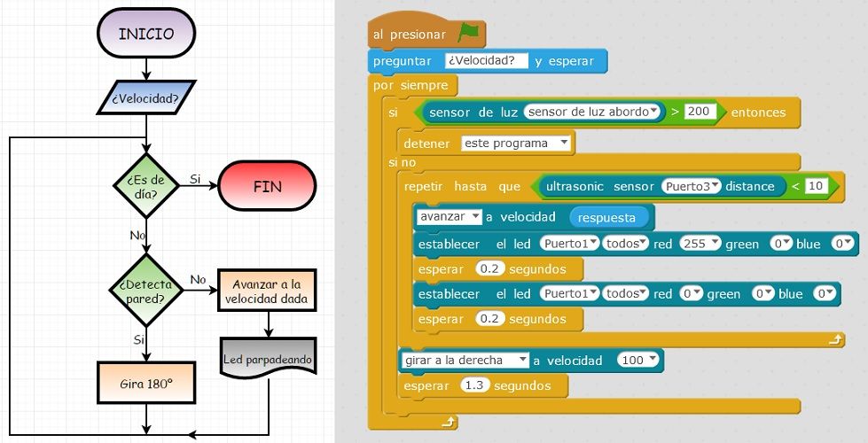Image resolution: width=868 pixels, height=443 pixels.
Task: Select the red FIN terminator shape
Action: point(267,187)
